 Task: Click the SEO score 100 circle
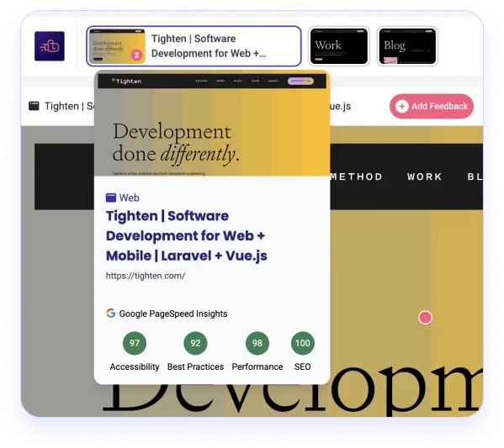(302, 343)
